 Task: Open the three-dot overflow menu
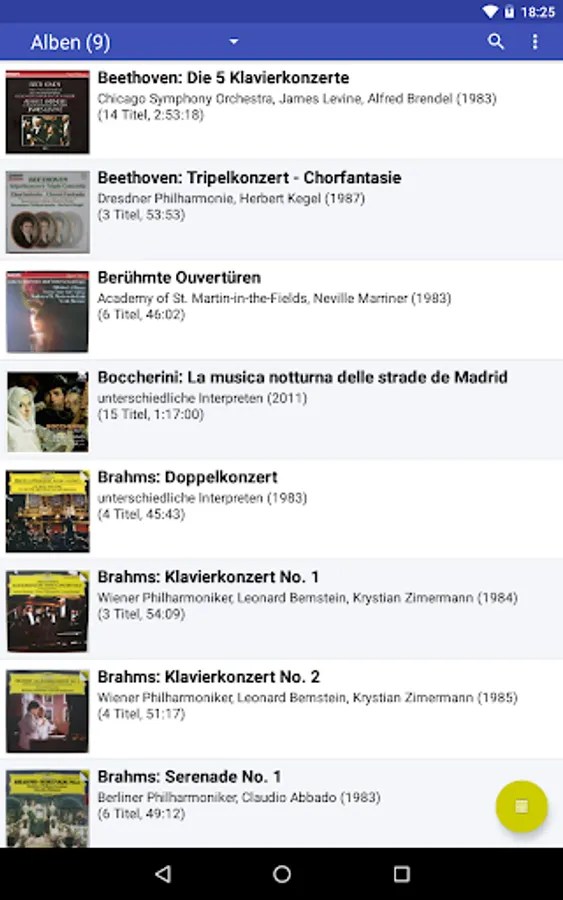click(535, 41)
